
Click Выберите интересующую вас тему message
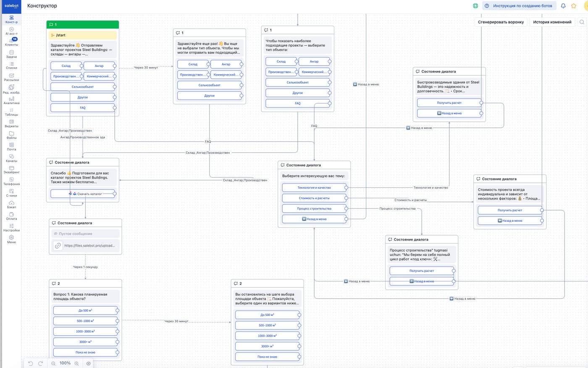pos(313,176)
